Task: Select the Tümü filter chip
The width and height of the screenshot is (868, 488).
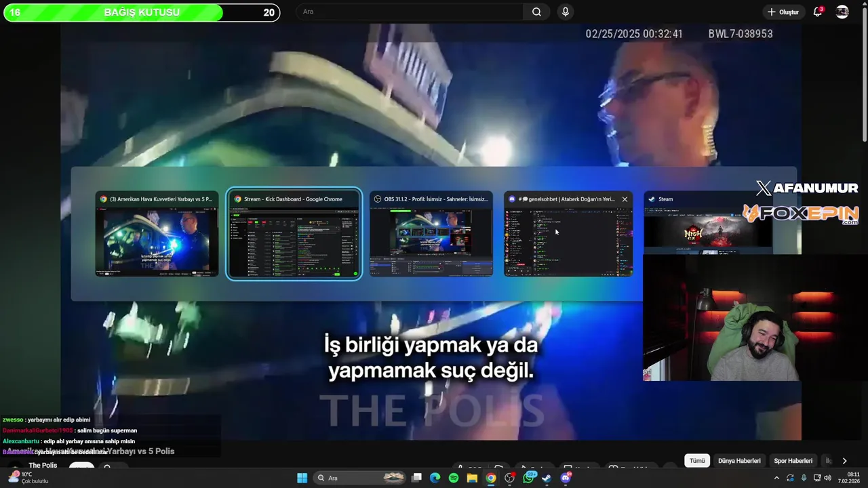Action: [x=697, y=461]
